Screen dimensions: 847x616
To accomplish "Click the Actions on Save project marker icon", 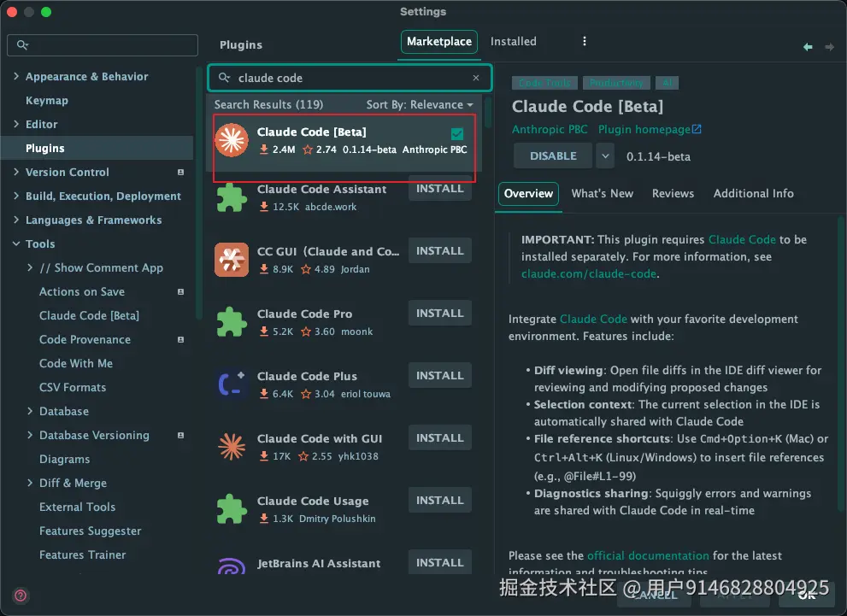I will 180,292.
